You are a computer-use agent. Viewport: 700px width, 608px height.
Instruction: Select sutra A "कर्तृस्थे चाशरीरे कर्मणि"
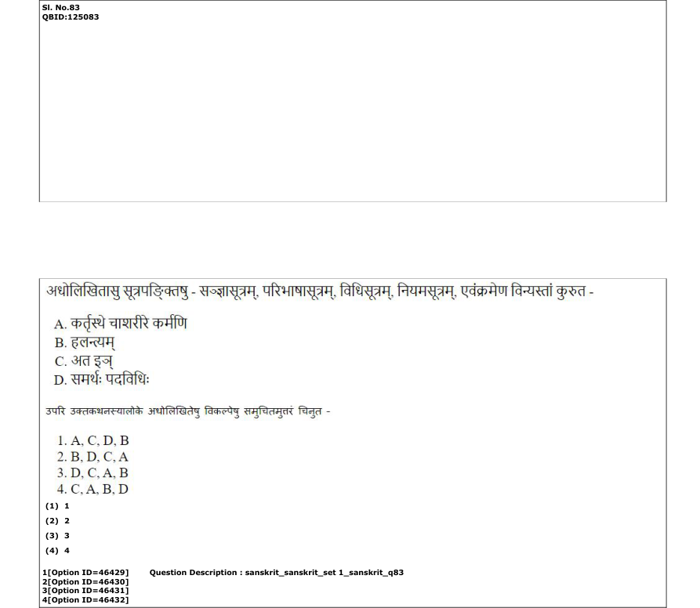(120, 324)
